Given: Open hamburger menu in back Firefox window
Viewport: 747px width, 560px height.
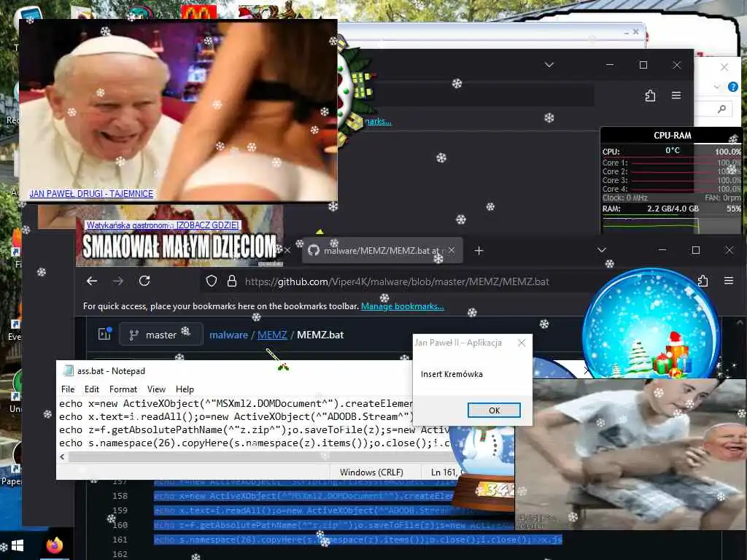Looking at the screenshot, I should point(676,96).
